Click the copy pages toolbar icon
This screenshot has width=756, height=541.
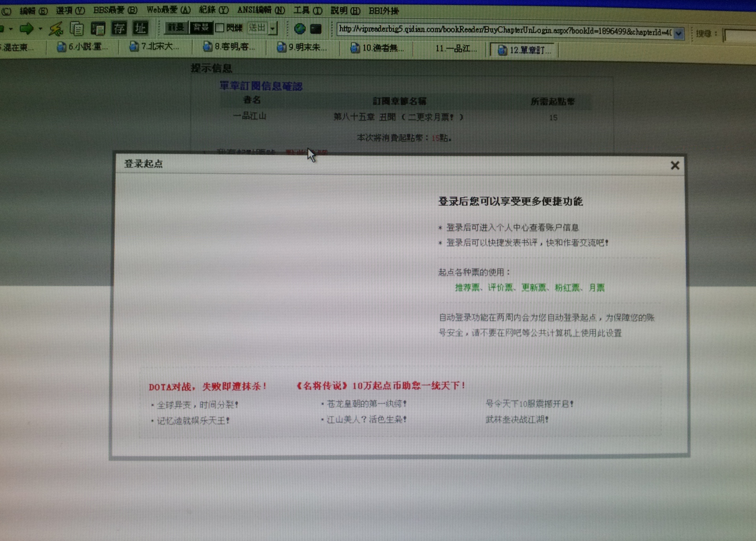tap(77, 28)
